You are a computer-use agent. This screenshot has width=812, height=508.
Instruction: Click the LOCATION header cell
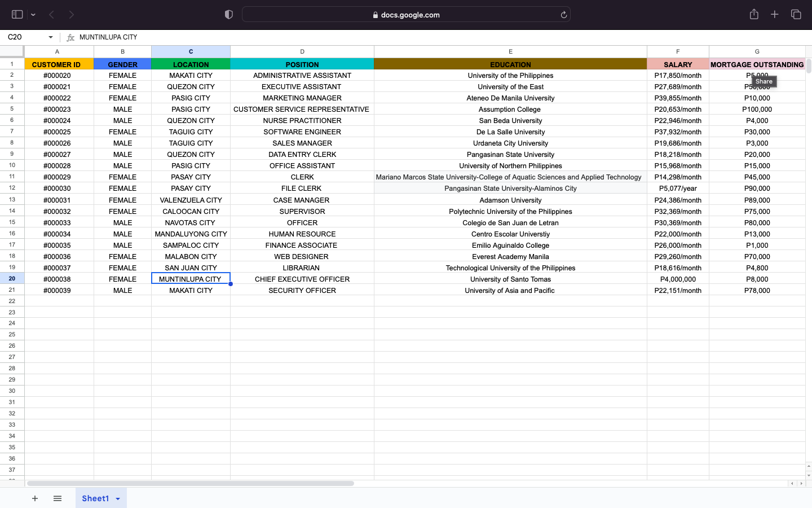point(191,64)
